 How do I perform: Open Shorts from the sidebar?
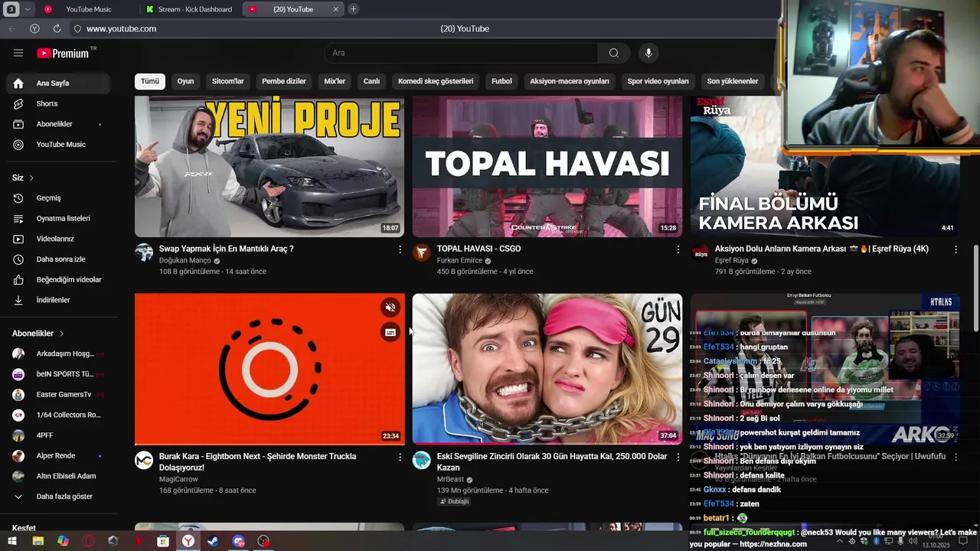click(59, 103)
